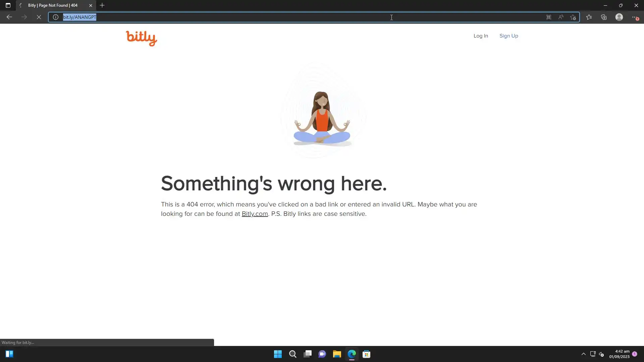The width and height of the screenshot is (644, 362).
Task: Click the Sign Up link
Action: 508,36
